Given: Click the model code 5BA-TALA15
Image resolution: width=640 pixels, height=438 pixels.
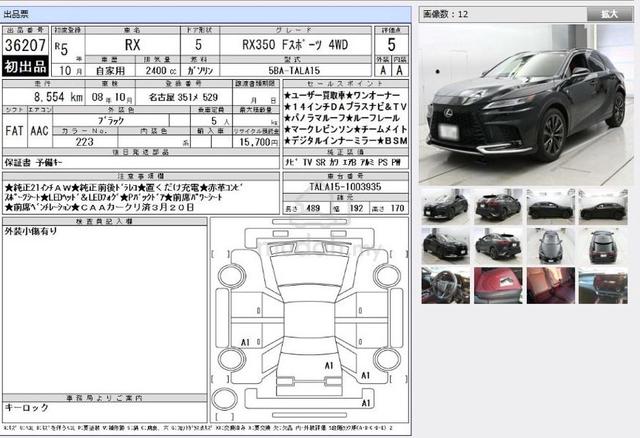Looking at the screenshot, I should pyautogui.click(x=294, y=71).
